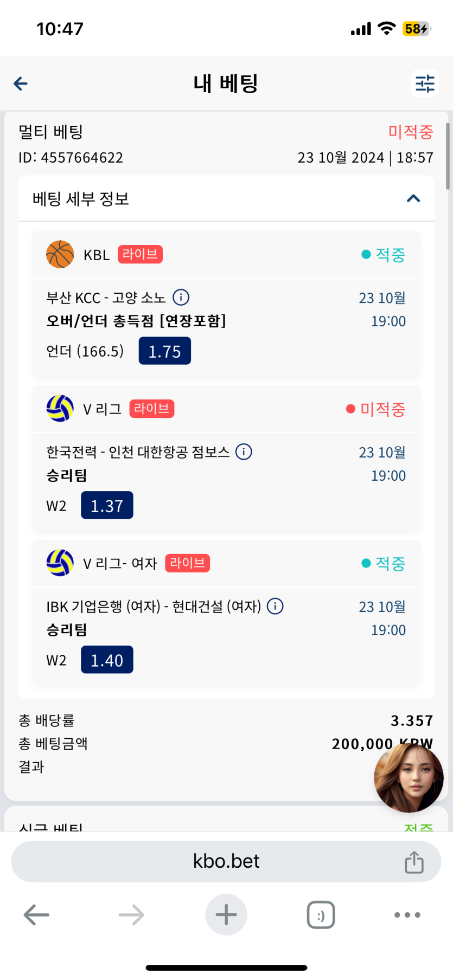Open info for 한국전력 - 인천 대한항공 match
The height and width of the screenshot is (980, 453).
pos(244,452)
